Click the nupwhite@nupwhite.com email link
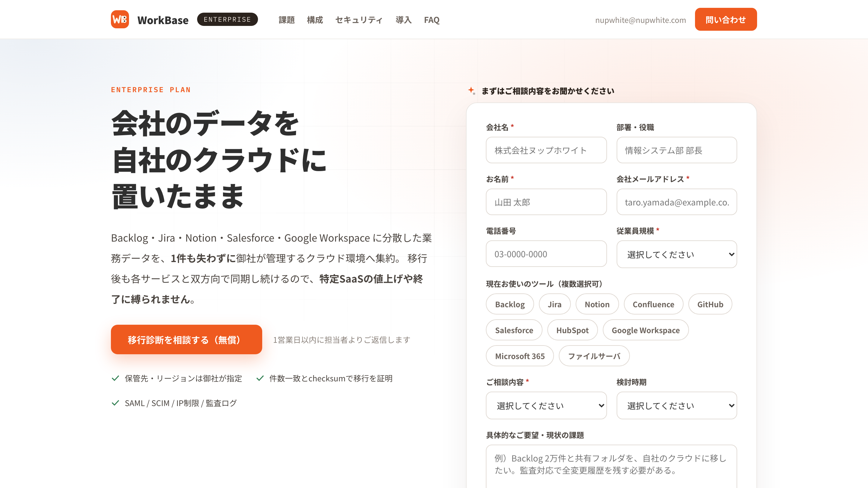 (640, 20)
